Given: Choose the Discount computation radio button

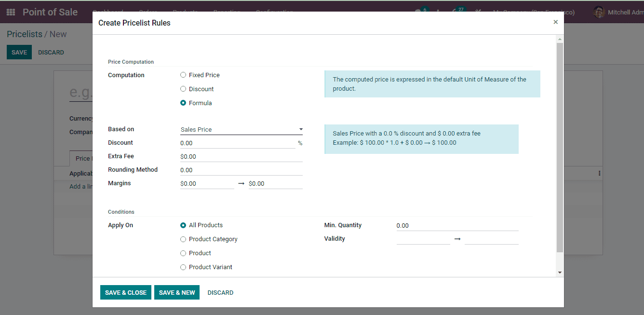Looking at the screenshot, I should [x=183, y=89].
